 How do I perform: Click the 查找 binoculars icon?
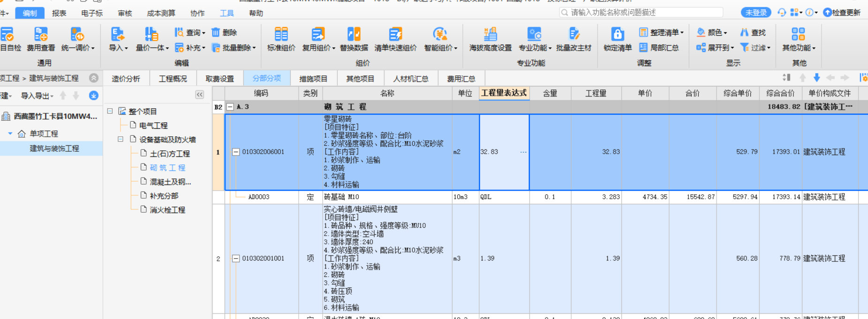point(744,32)
